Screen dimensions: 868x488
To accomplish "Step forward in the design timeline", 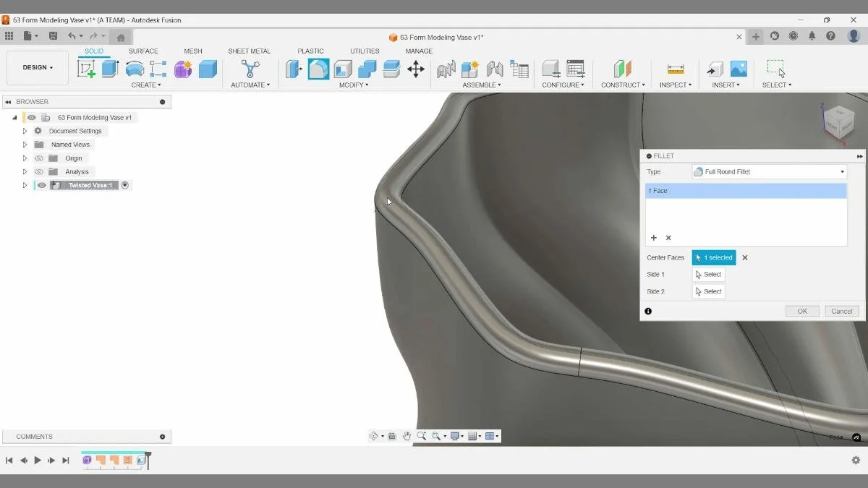I will tap(51, 460).
